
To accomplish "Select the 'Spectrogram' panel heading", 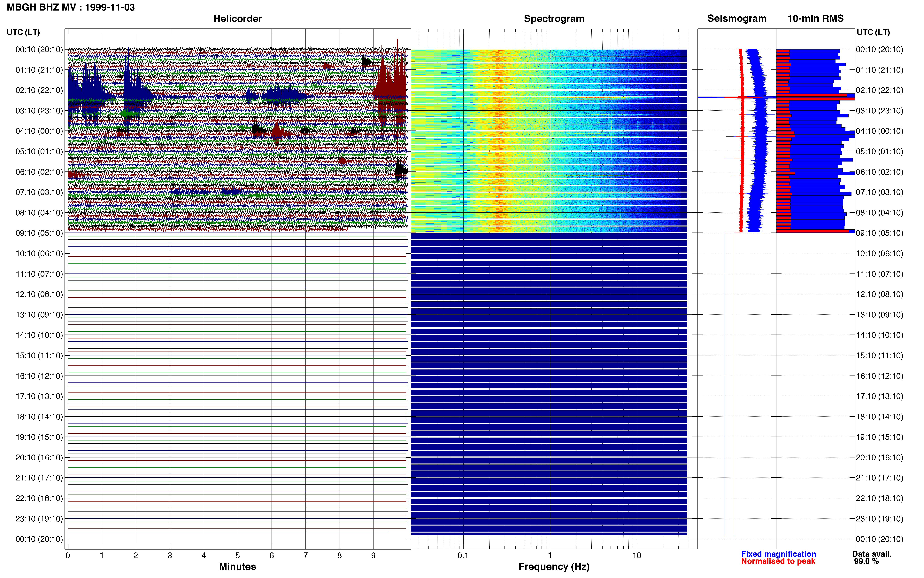I will pos(554,18).
